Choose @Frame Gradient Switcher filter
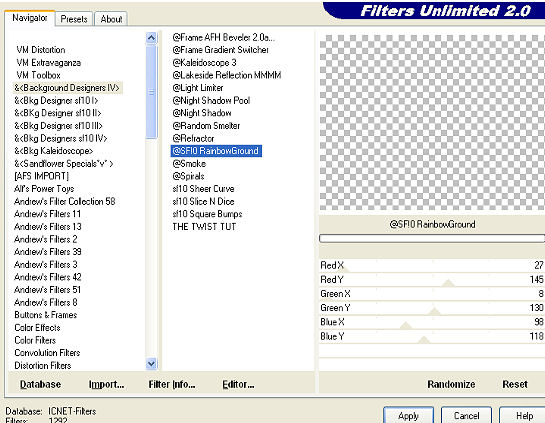 pyautogui.click(x=220, y=50)
